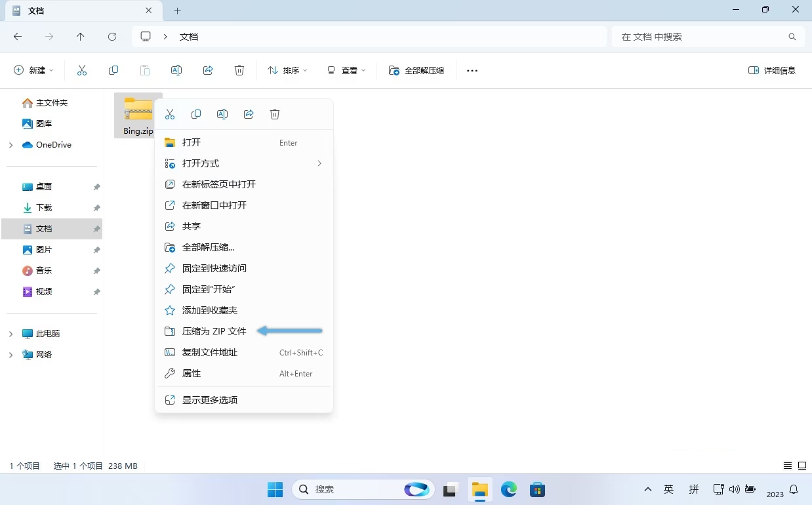Open the 排序 sort dropdown
Viewport: 812px width, 505px height.
pyautogui.click(x=287, y=70)
